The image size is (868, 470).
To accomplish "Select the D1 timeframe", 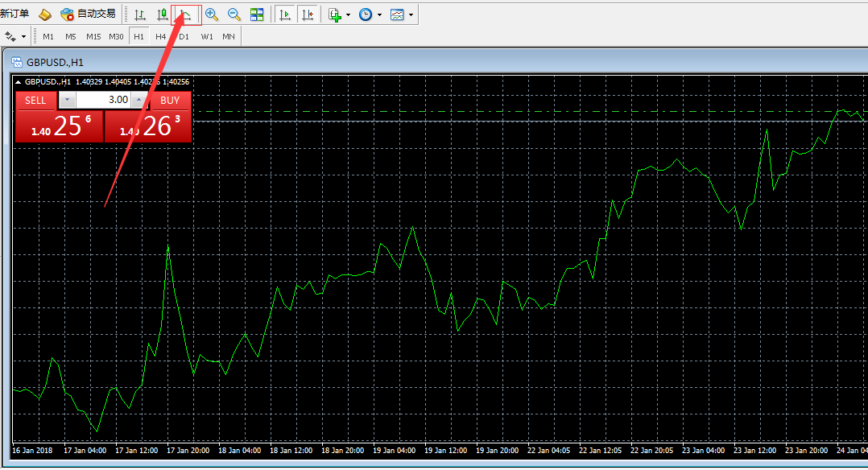I will coord(184,36).
